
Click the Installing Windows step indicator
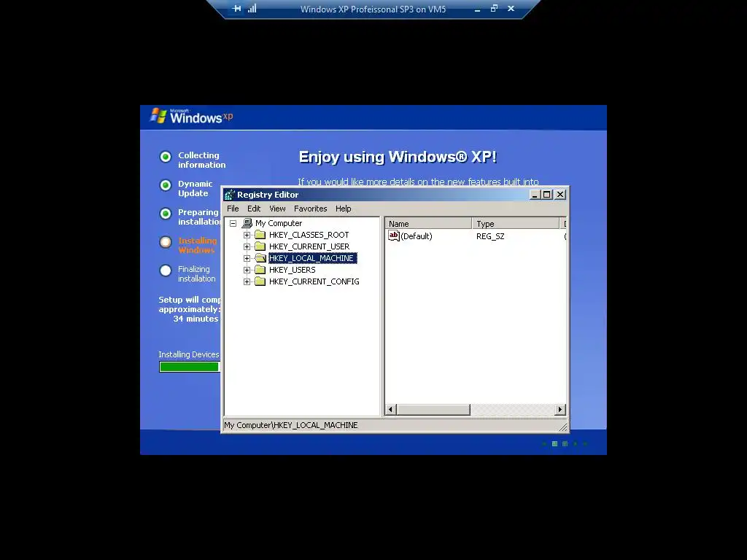[166, 242]
